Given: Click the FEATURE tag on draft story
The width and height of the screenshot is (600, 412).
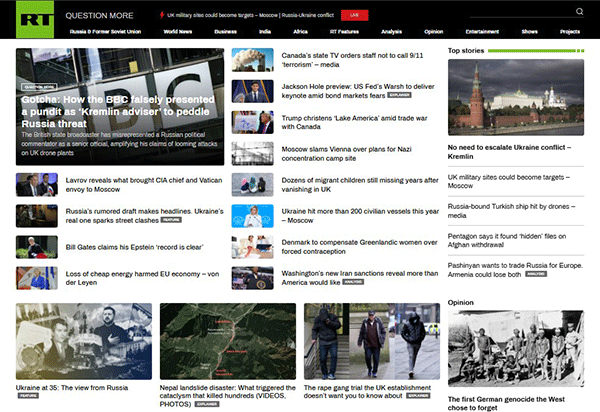Looking at the screenshot, I should tap(171, 220).
